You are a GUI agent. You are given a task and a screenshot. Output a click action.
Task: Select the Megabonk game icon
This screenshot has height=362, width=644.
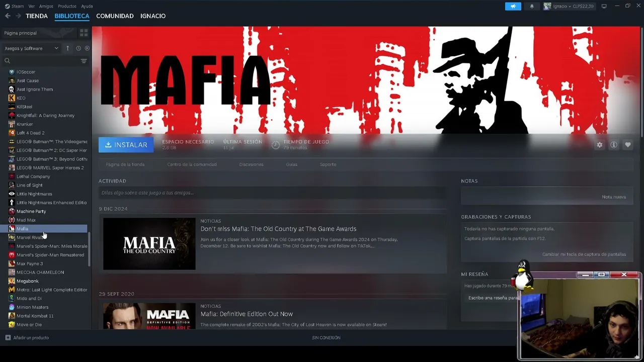[12, 281]
